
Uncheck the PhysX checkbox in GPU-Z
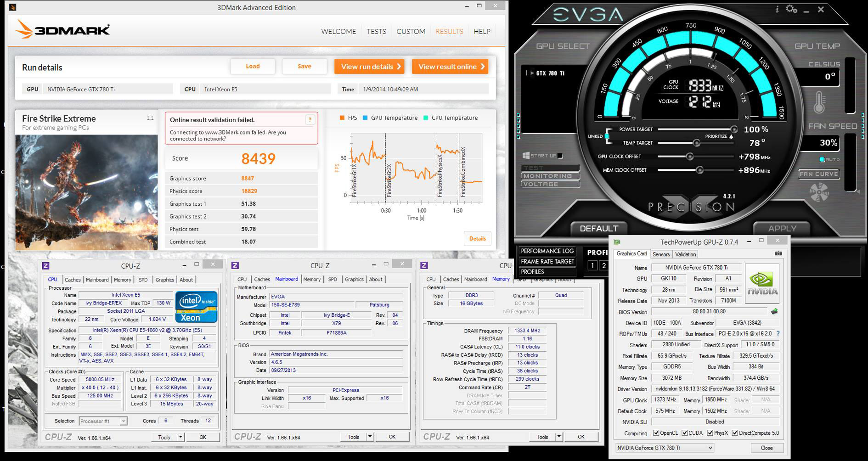click(x=710, y=433)
